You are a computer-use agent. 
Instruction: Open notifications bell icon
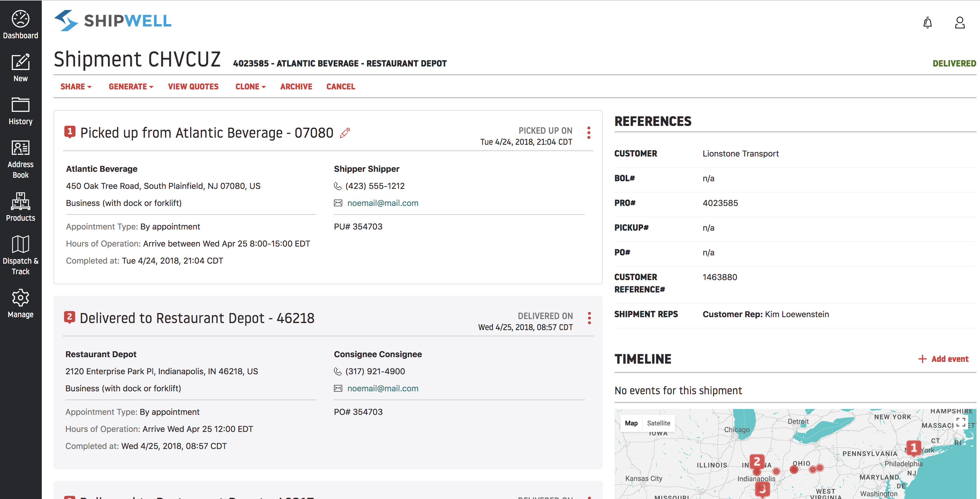[x=928, y=22]
